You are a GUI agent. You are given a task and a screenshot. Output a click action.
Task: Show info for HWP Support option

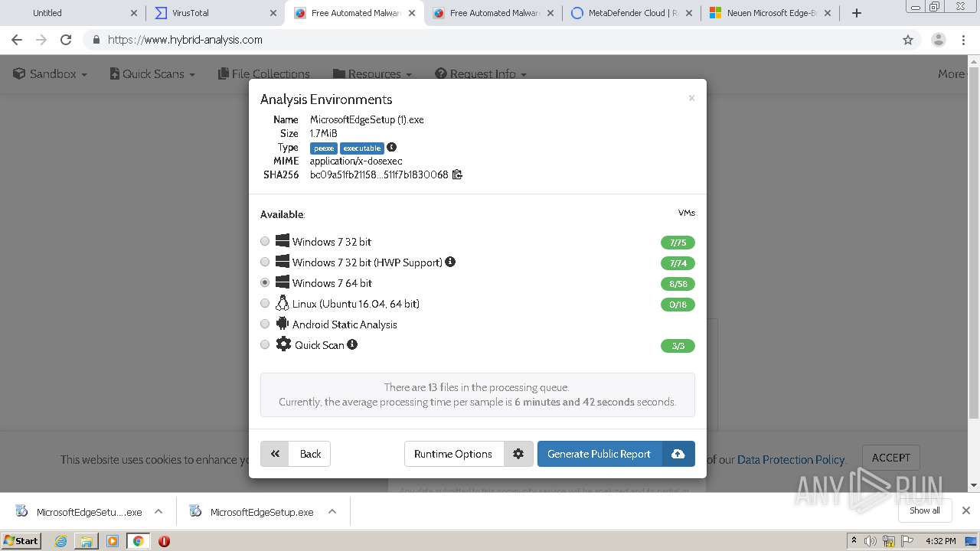click(x=450, y=262)
